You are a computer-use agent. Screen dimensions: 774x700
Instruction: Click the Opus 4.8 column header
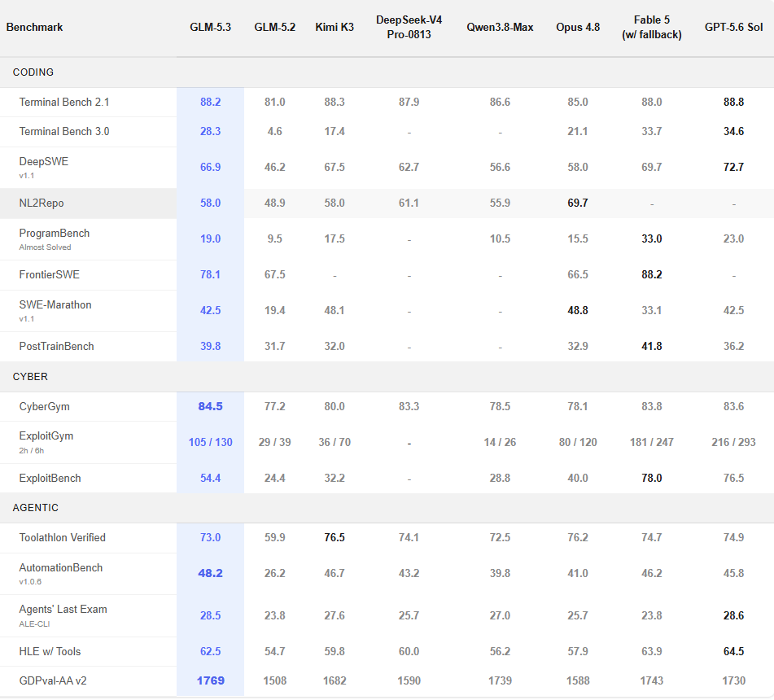578,27
